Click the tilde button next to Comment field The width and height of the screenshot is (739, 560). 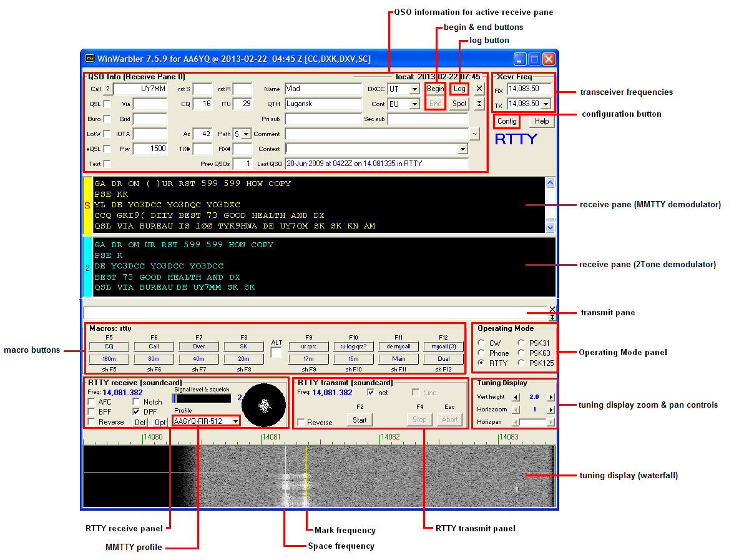(474, 134)
